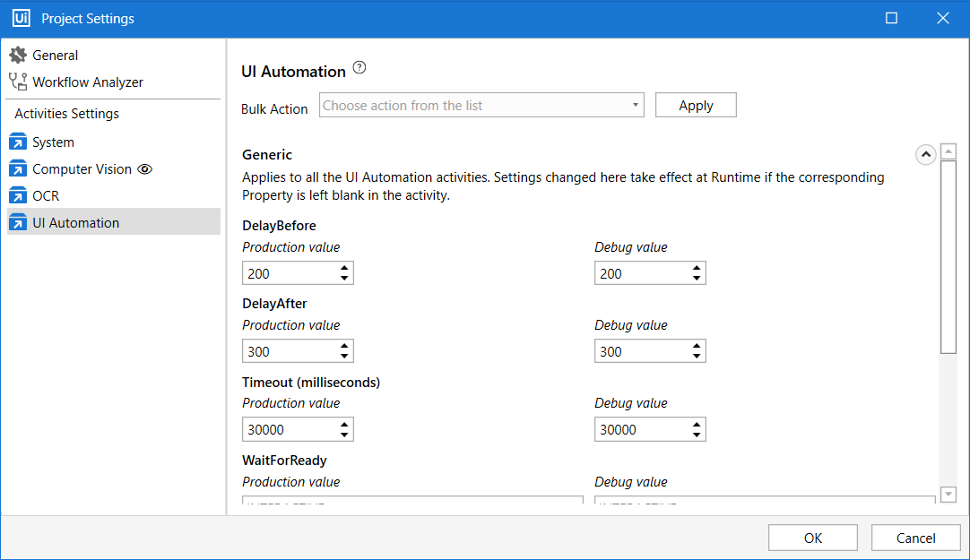Click the OCR activities icon

pos(18,195)
